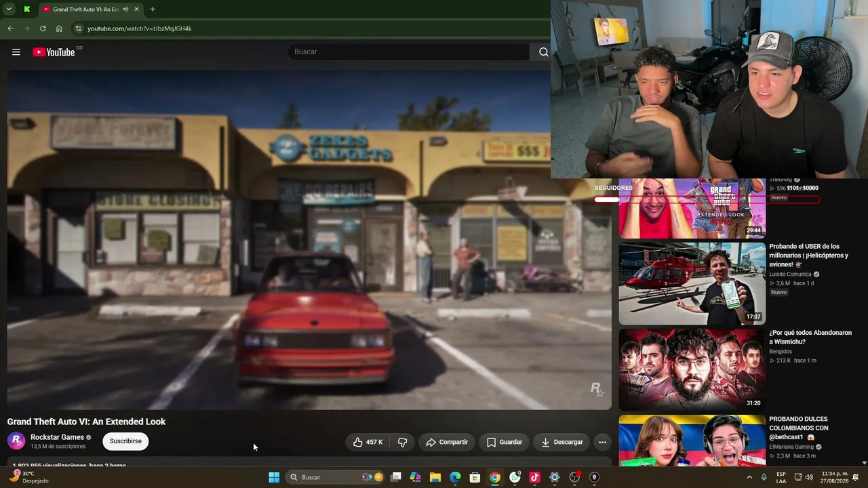This screenshot has width=868, height=488.
Task: Open the Windows Start menu
Action: coord(274,477)
